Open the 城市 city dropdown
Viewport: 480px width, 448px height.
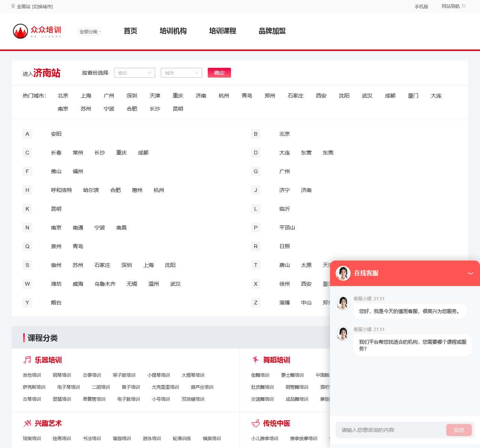181,73
